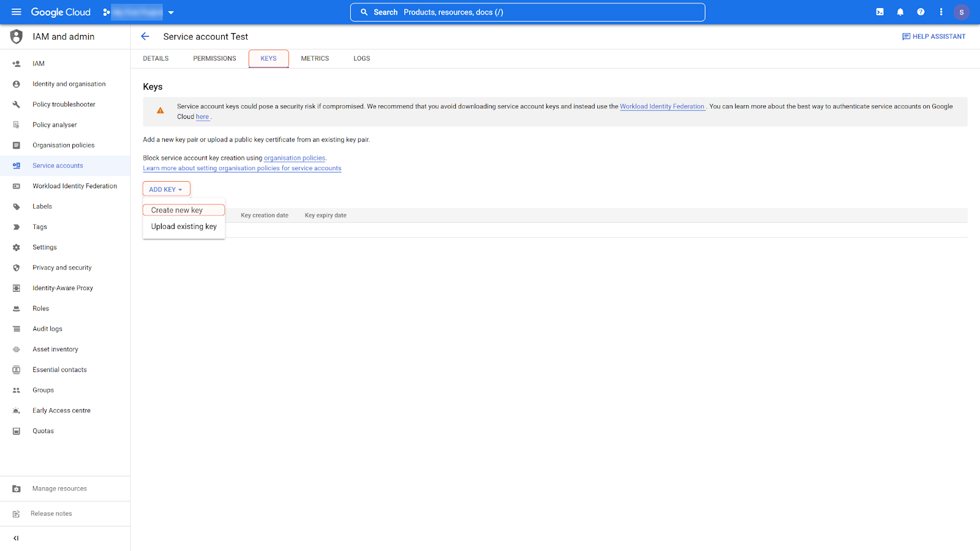Image resolution: width=980 pixels, height=551 pixels.
Task: Click your account avatar
Action: pos(961,12)
